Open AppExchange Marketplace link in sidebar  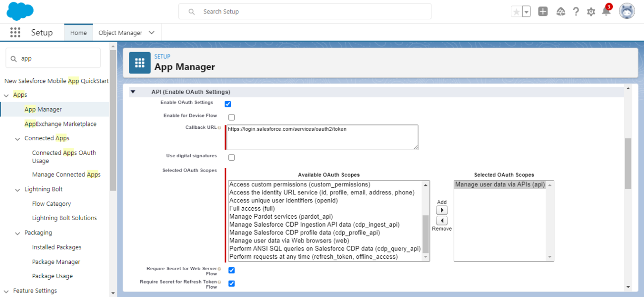pos(60,124)
